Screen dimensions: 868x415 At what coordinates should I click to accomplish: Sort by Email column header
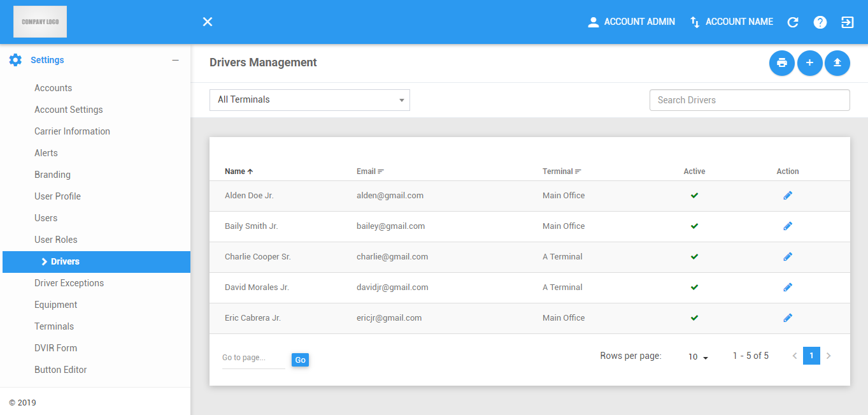point(370,171)
